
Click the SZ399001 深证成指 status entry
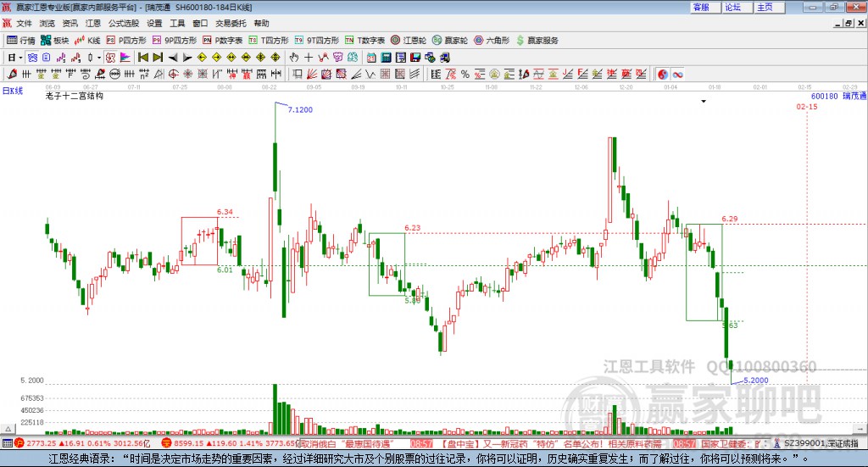coord(816,443)
